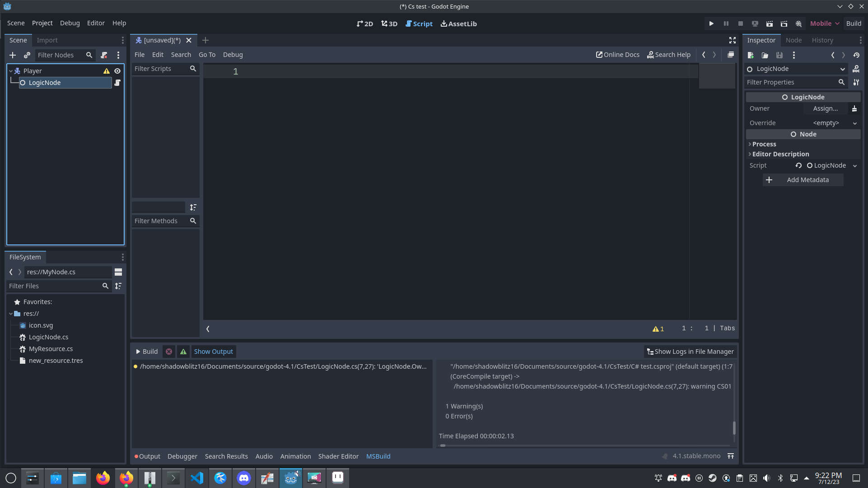The height and width of the screenshot is (488, 868).
Task: Create a new resource in the Inspector
Action: (x=750, y=55)
